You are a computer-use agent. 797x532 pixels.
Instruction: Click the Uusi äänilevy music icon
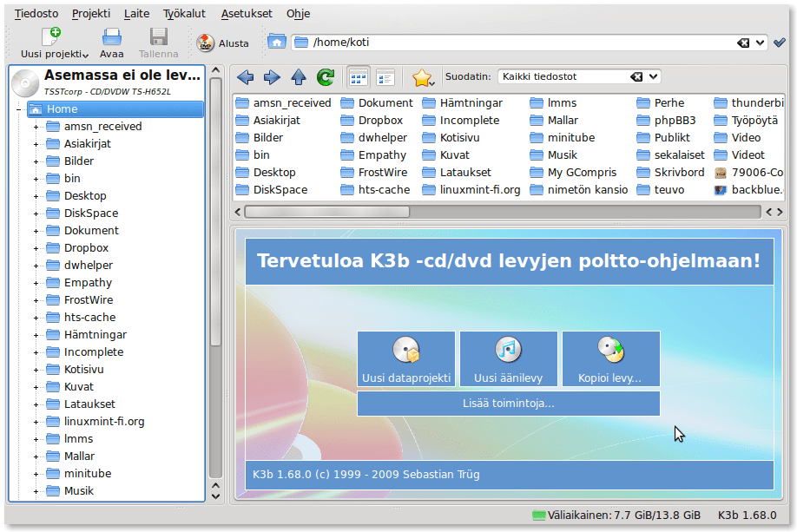[508, 350]
